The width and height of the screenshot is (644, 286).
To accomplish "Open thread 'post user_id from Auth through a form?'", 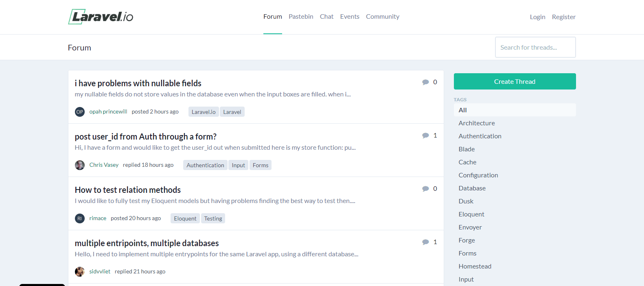I will 146,137.
